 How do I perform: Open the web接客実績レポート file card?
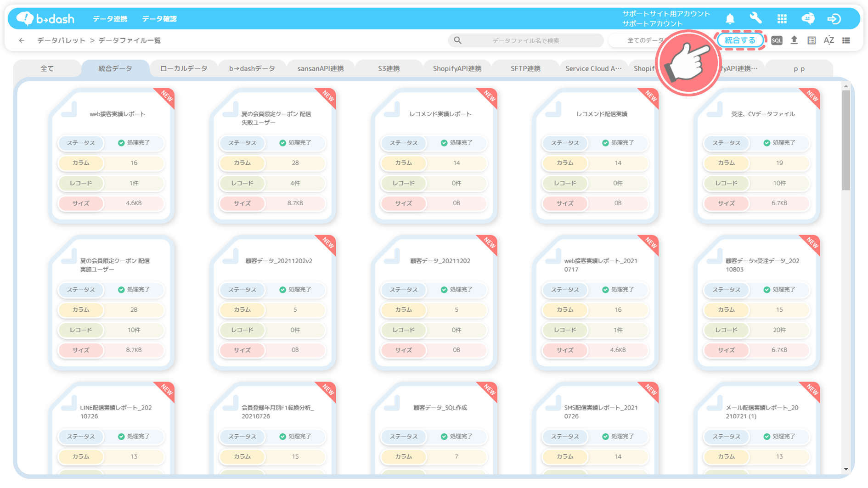point(112,156)
